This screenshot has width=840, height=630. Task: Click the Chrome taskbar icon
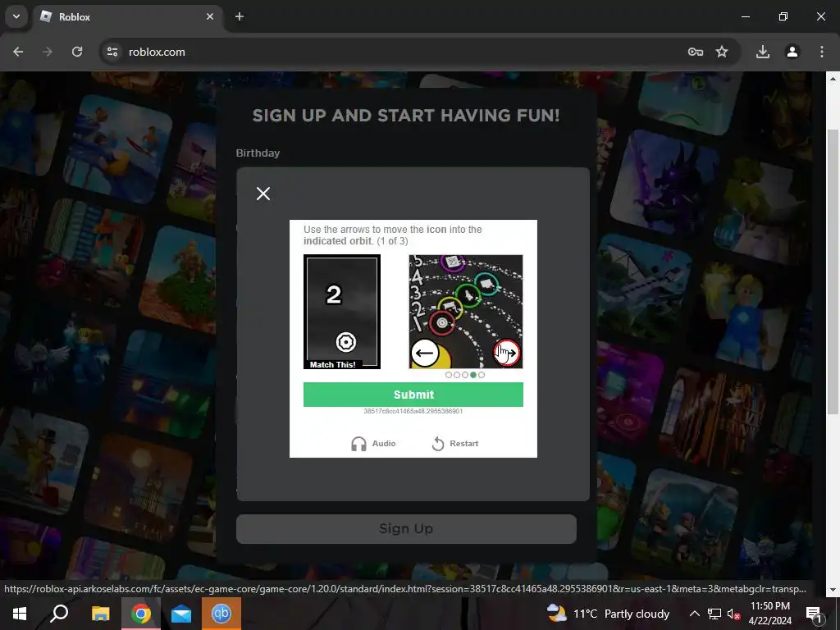pos(140,614)
